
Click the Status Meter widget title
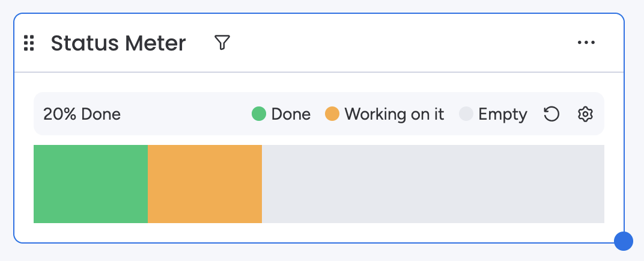[118, 43]
